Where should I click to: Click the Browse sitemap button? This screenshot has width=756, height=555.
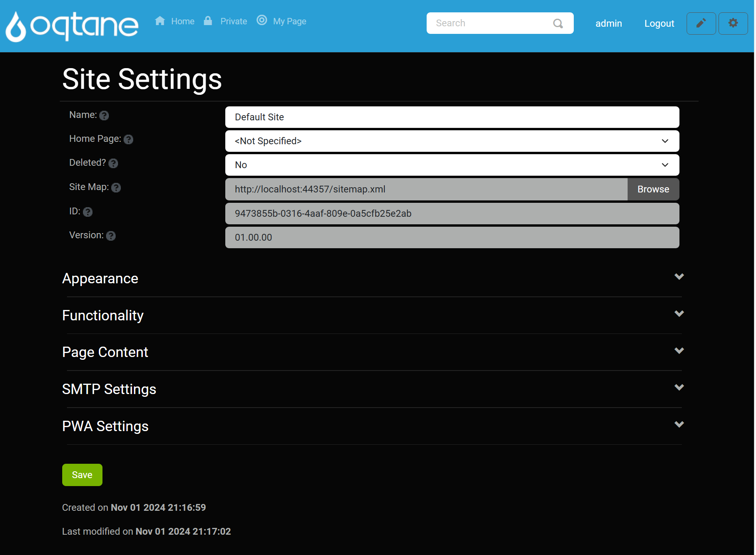pos(653,189)
